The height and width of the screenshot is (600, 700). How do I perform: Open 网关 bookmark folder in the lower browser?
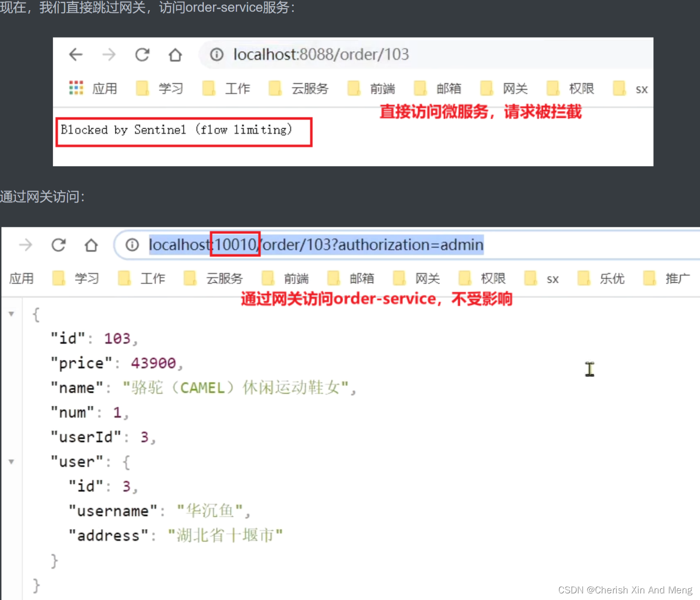tap(417, 278)
